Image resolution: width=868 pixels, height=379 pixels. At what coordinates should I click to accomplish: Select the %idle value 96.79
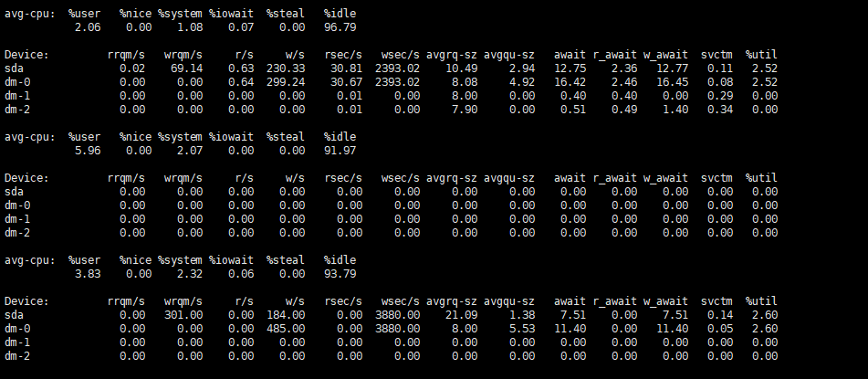pos(340,27)
